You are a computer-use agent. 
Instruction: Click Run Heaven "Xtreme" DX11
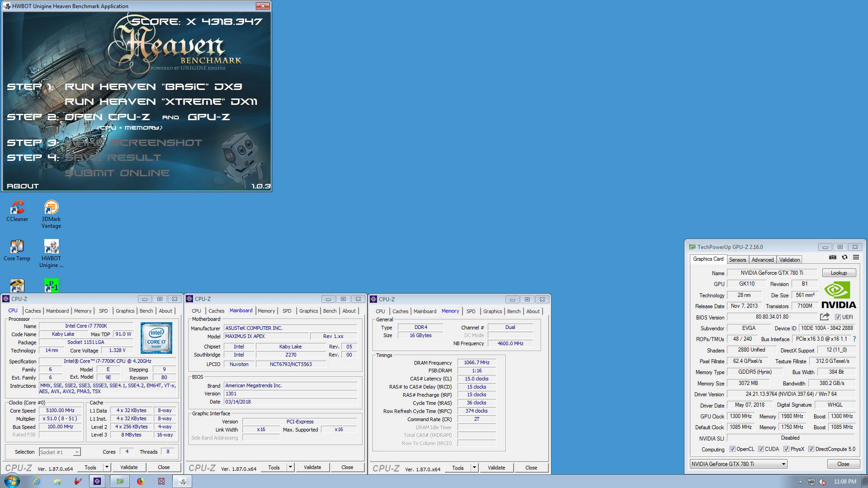[x=161, y=102]
